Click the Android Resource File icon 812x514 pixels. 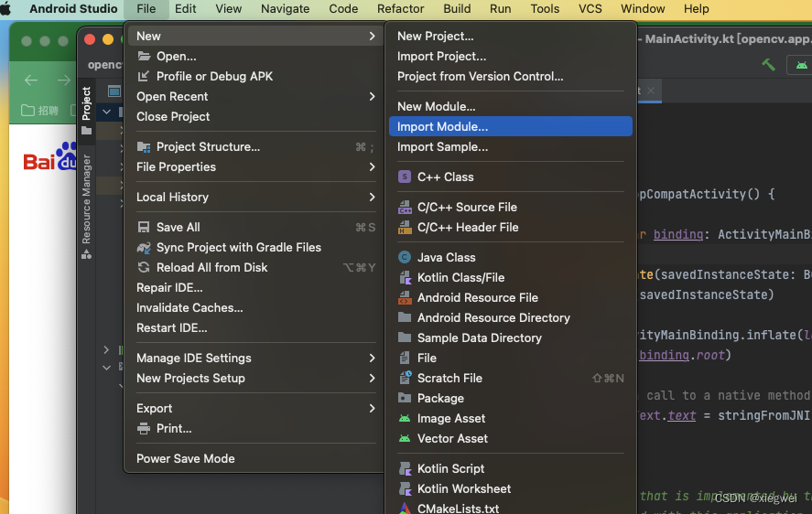click(405, 297)
